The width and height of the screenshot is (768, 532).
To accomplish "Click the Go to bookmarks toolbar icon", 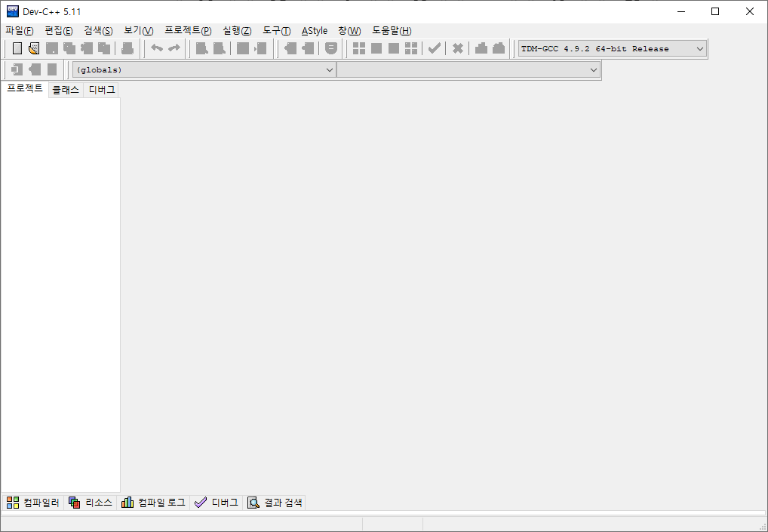I will pos(52,69).
